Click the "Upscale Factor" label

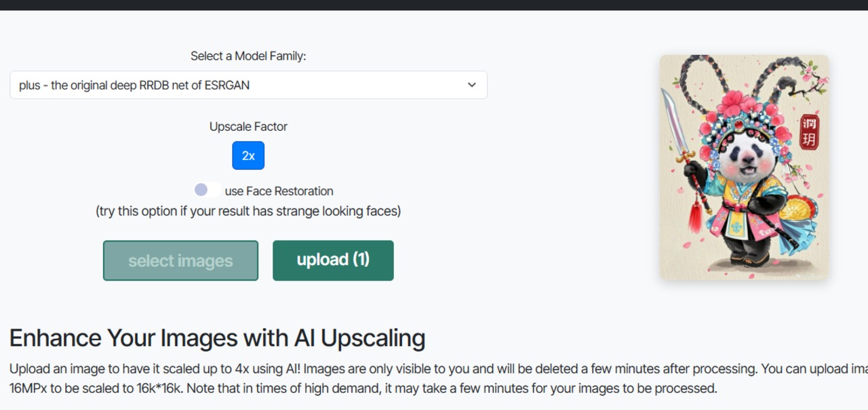click(x=248, y=127)
